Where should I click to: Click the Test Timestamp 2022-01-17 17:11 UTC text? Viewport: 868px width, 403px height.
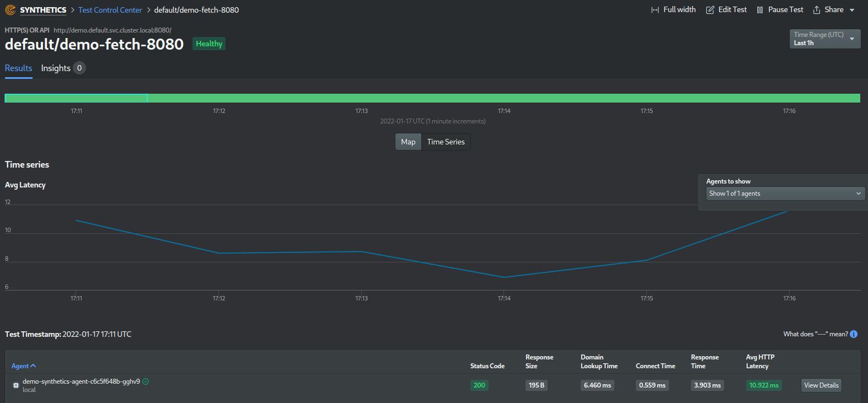tap(68, 334)
